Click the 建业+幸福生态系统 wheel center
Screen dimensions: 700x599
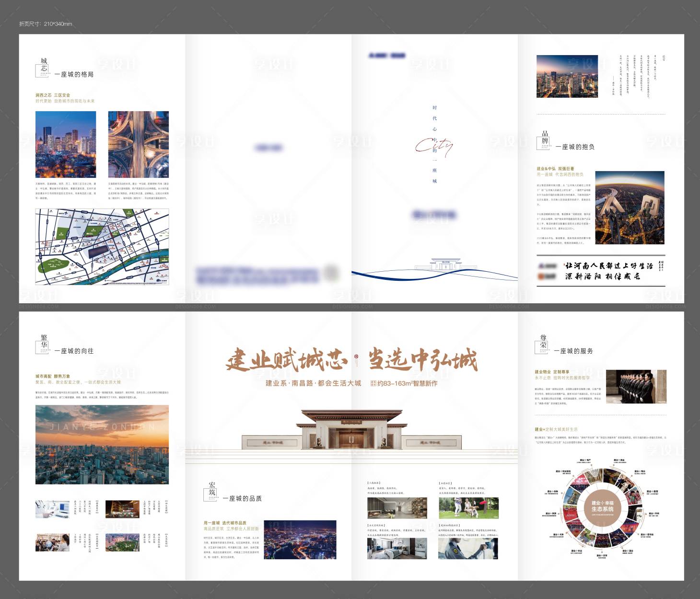click(602, 508)
